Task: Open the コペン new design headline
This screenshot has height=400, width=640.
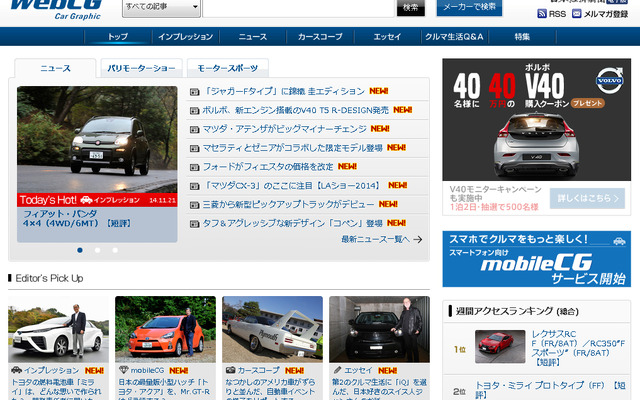Action: (293, 223)
